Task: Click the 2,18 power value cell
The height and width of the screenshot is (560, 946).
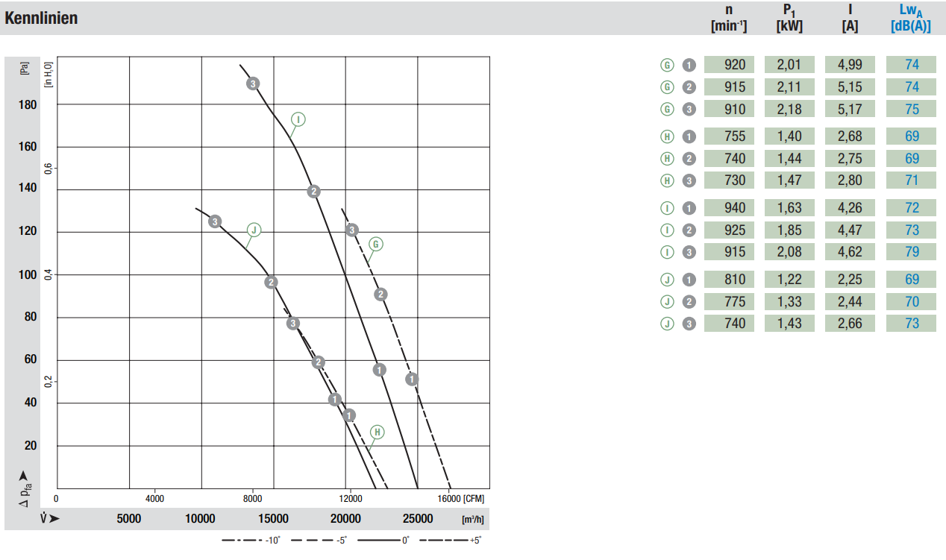Action: click(x=789, y=109)
